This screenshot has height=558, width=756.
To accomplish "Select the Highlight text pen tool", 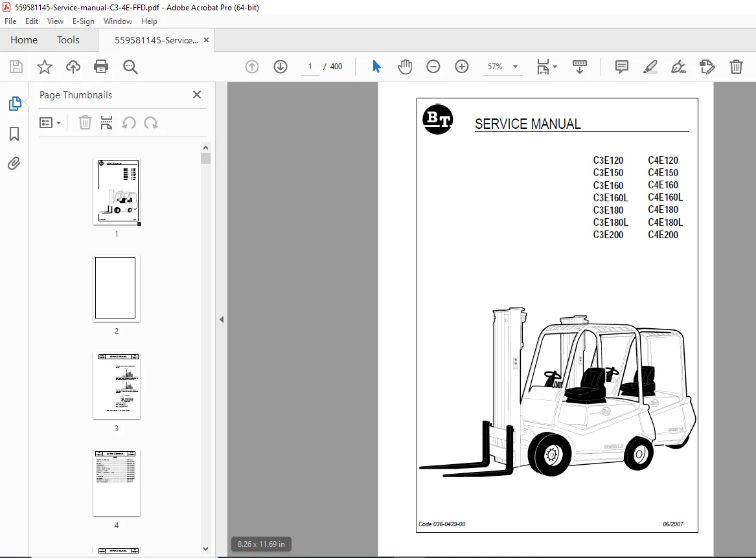I will pos(650,67).
